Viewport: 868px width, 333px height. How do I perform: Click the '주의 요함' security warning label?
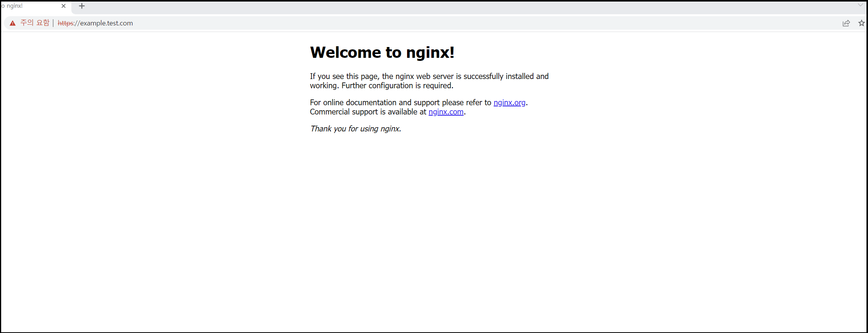tap(35, 23)
